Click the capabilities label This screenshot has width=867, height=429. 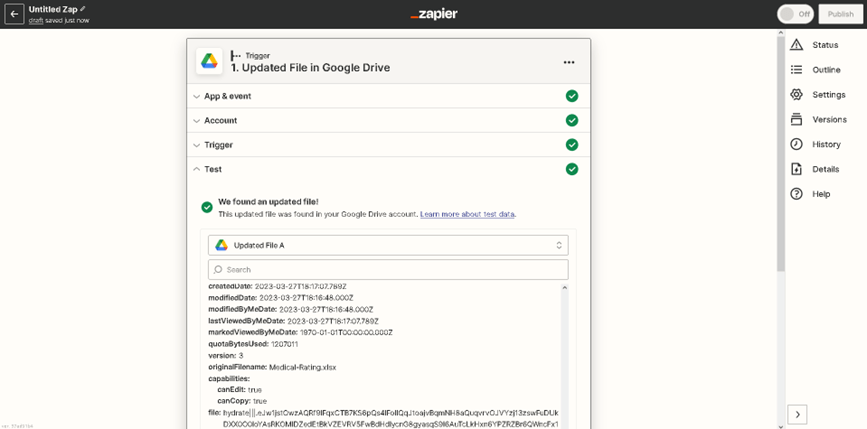[x=229, y=379]
